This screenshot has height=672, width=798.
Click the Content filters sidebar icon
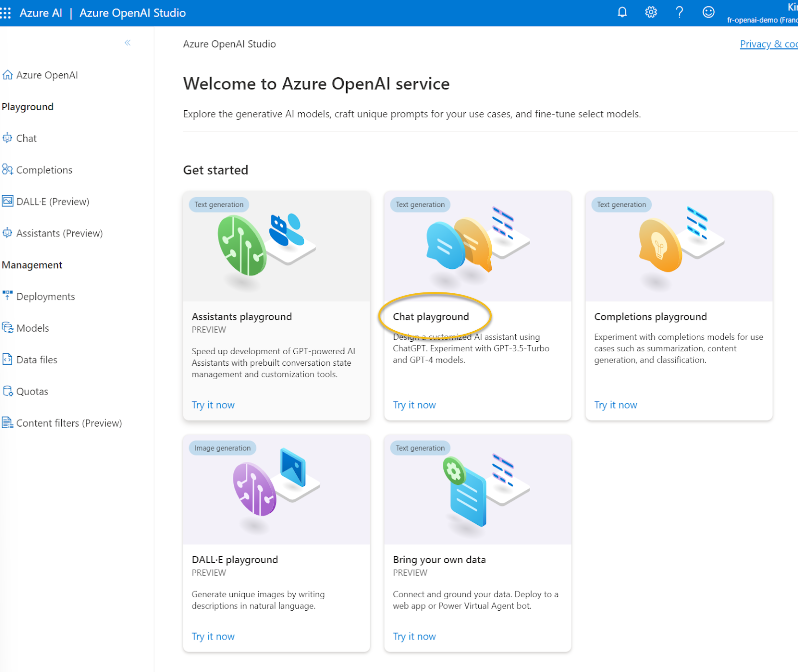pos(7,423)
